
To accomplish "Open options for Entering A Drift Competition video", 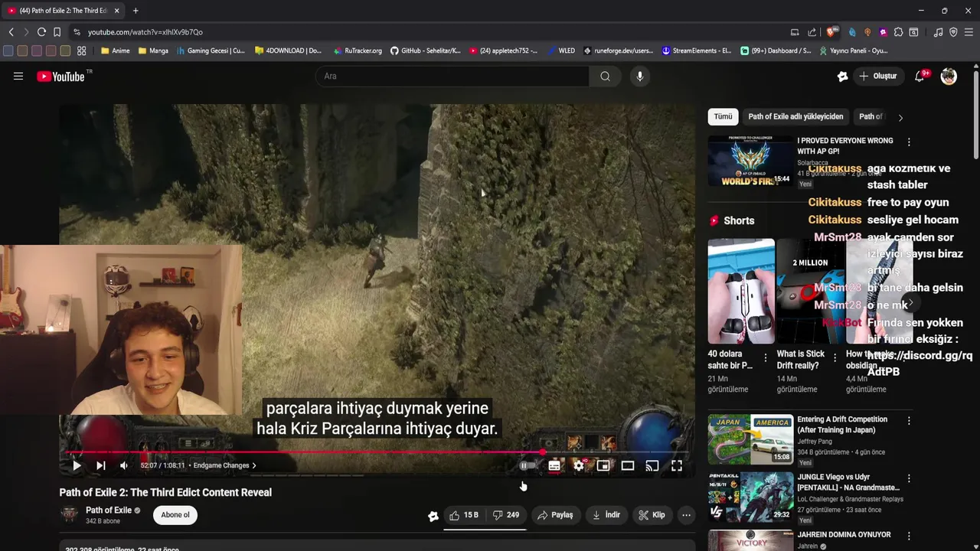I will [x=909, y=421].
